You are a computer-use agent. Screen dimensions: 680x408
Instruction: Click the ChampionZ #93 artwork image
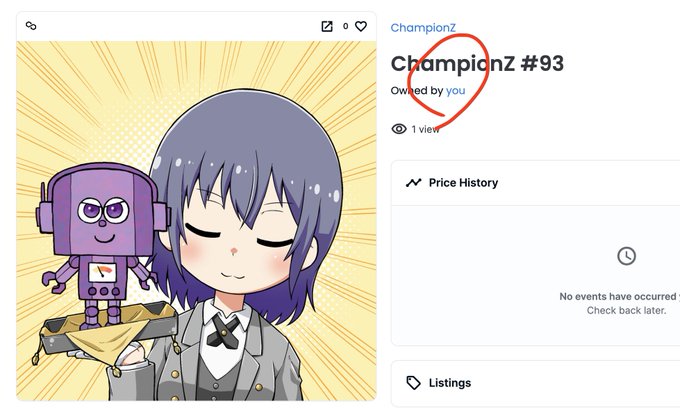196,221
